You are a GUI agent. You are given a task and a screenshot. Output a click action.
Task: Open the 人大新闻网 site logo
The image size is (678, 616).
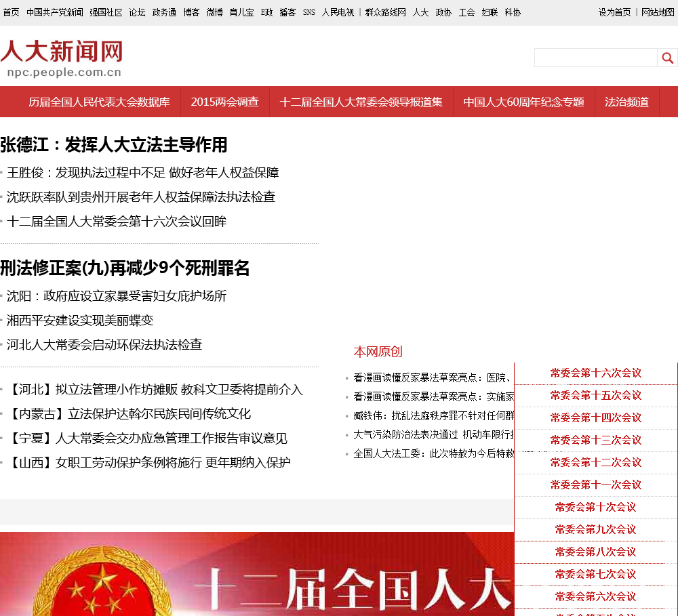pos(62,59)
